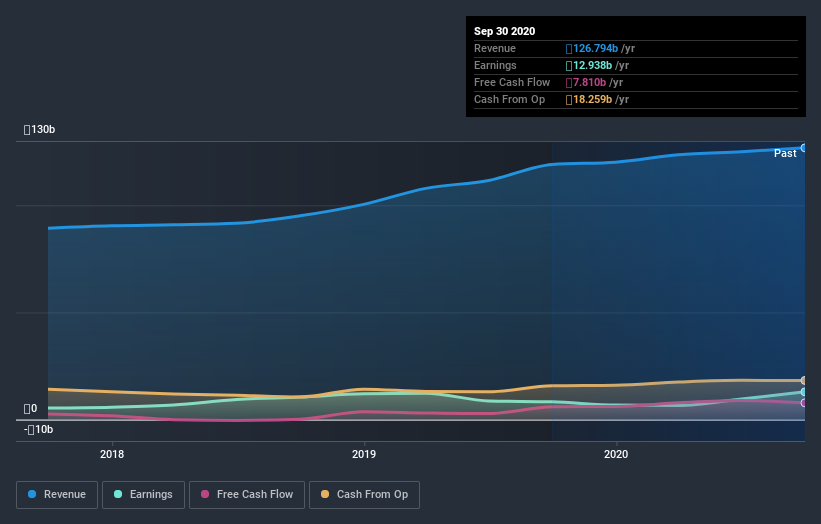The image size is (821, 524).
Task: Click the 2018 x-axis label
Action: 112,454
